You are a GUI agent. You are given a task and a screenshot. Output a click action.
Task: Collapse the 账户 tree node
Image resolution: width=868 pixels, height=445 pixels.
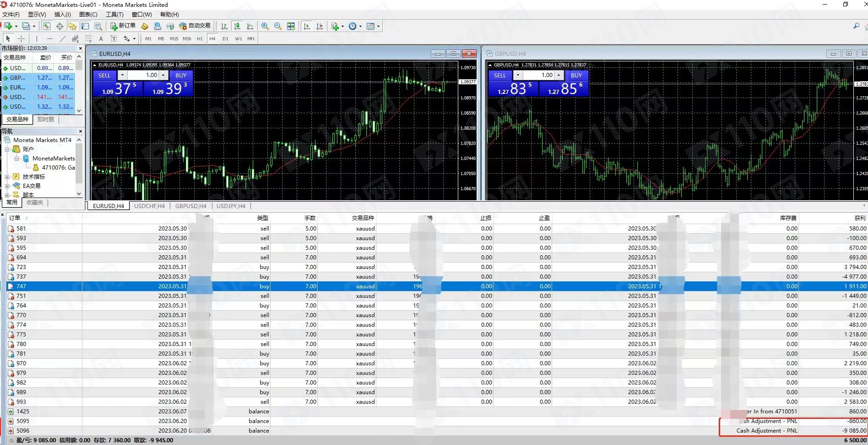pyautogui.click(x=7, y=149)
